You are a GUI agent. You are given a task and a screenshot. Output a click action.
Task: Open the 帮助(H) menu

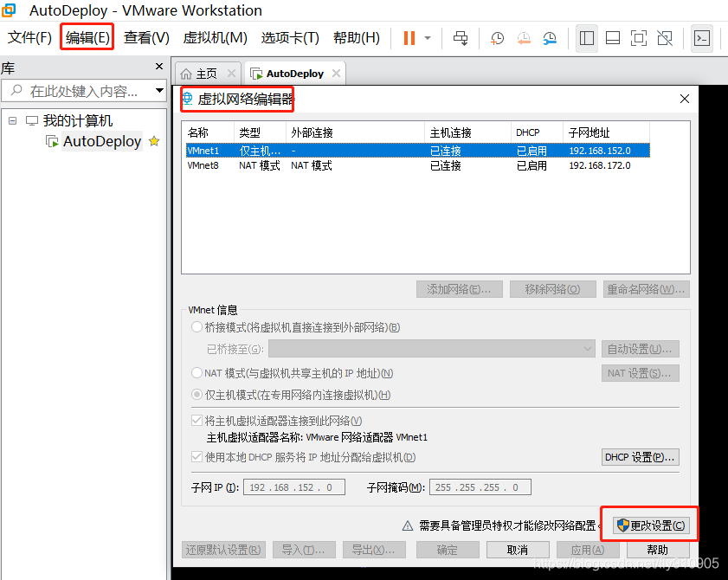(357, 37)
